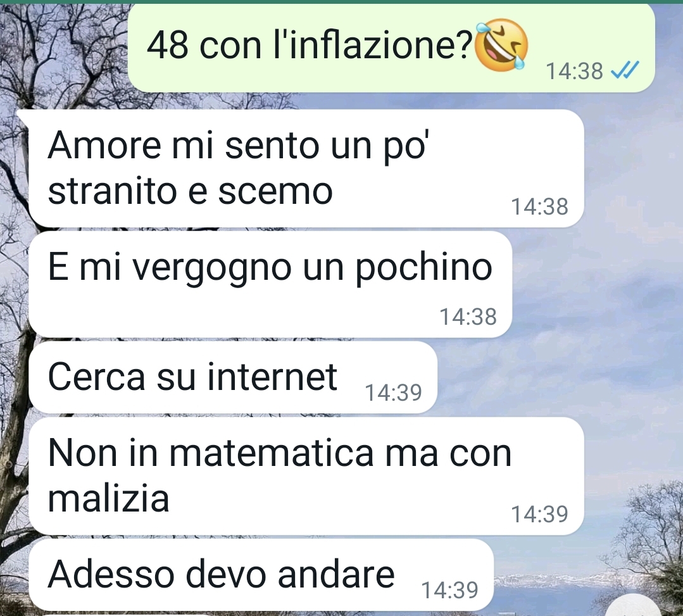This screenshot has width=683, height=616.
Task: Tap the word 'pochino' in the message
Action: (x=424, y=269)
